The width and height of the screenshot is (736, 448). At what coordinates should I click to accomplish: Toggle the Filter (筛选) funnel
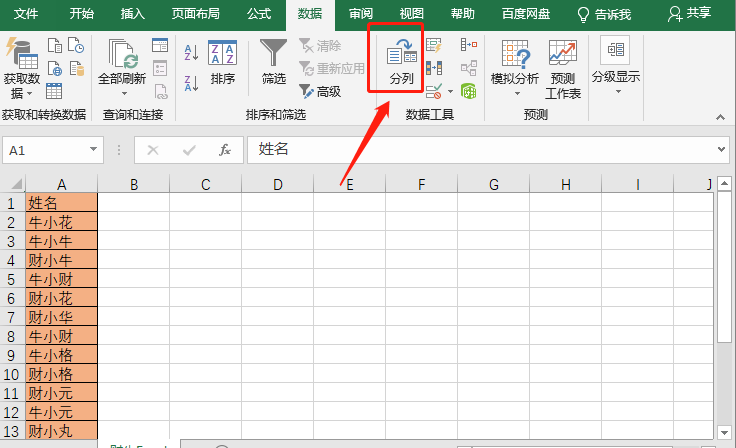pyautogui.click(x=273, y=60)
